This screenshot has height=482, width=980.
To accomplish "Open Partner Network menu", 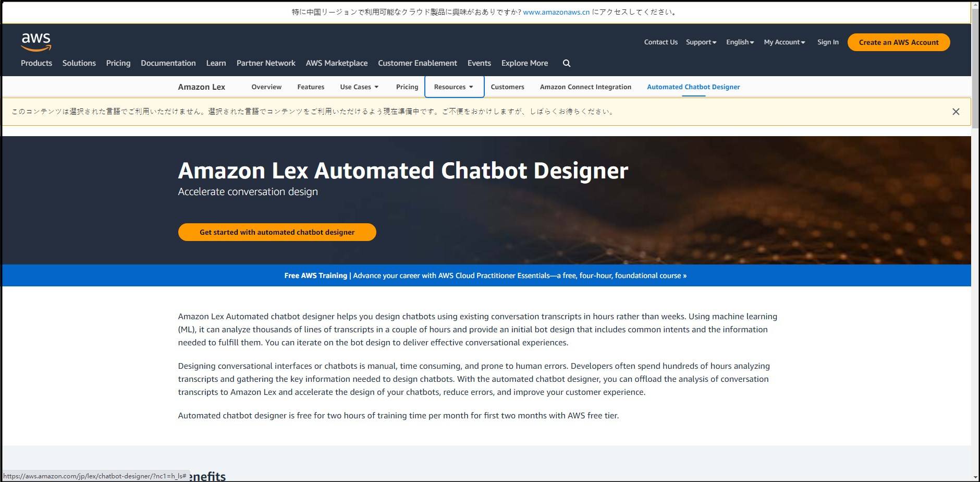I will [266, 63].
